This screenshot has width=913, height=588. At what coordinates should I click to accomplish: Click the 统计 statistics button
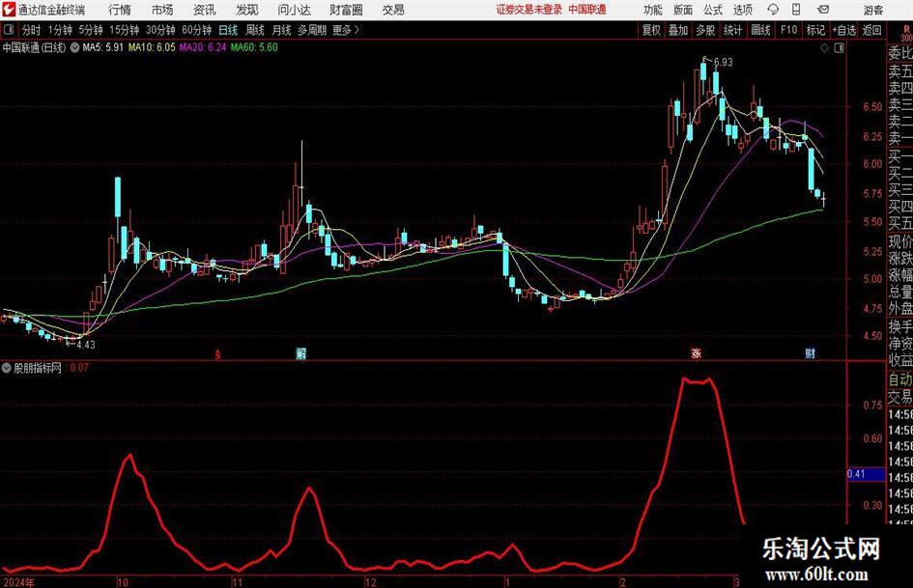coord(732,30)
